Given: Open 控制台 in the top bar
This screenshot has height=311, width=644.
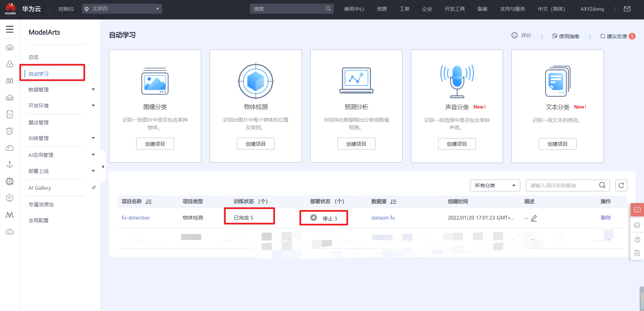Looking at the screenshot, I should point(66,9).
